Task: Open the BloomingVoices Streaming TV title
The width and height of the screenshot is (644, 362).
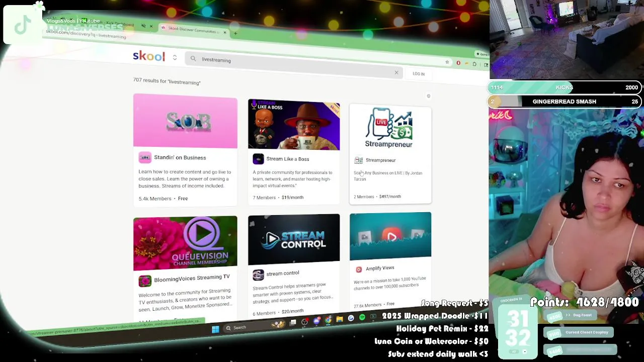Action: (x=192, y=278)
